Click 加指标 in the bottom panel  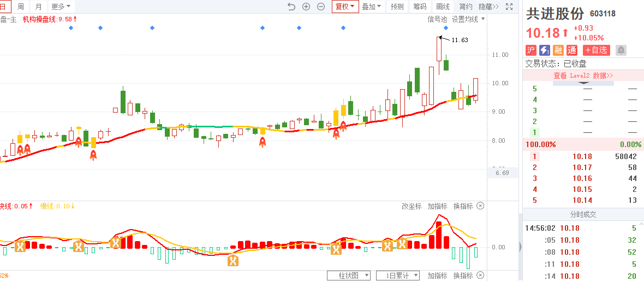click(437, 276)
